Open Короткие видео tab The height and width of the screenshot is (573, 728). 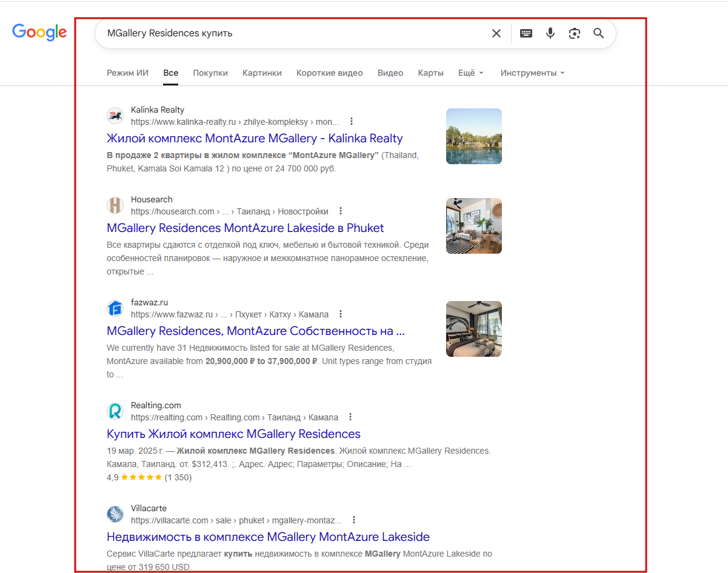330,73
